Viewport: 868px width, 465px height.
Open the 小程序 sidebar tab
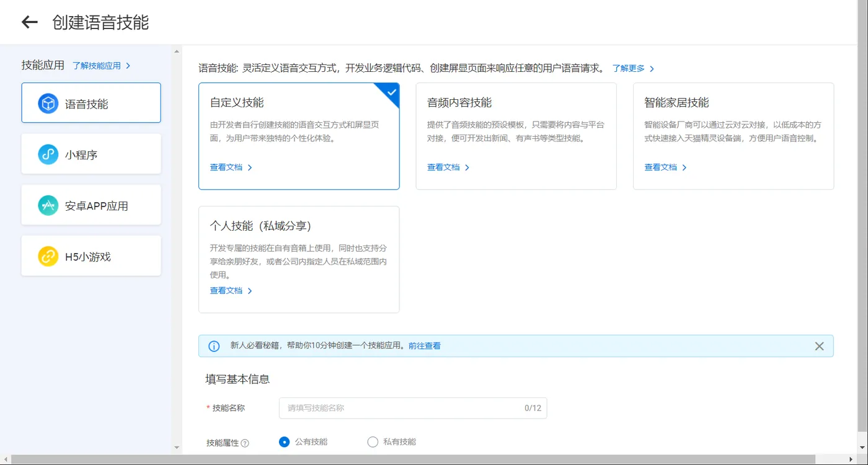91,154
